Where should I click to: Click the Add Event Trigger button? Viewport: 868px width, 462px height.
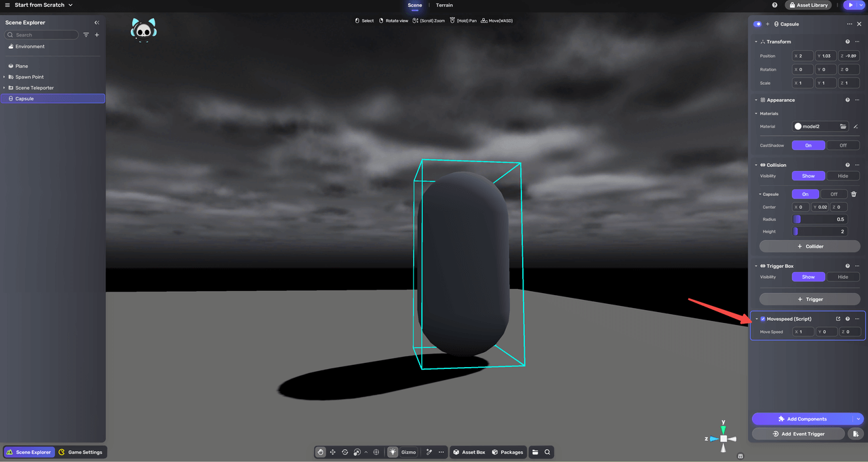coord(798,434)
